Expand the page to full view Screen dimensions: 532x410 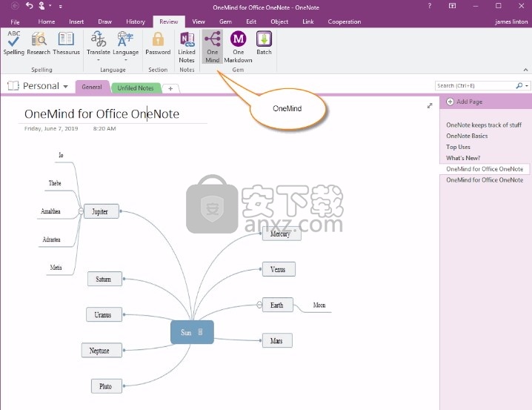430,106
